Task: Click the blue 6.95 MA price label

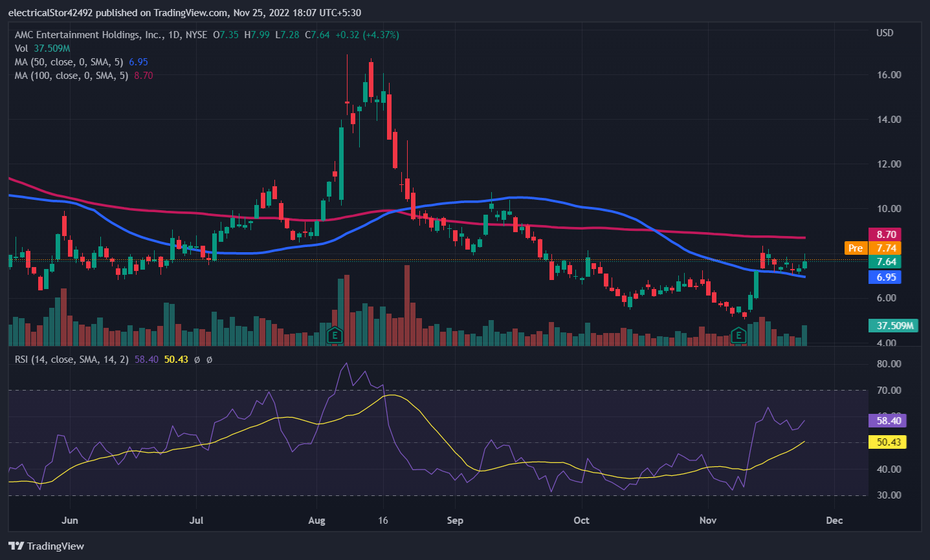Action: click(x=885, y=277)
